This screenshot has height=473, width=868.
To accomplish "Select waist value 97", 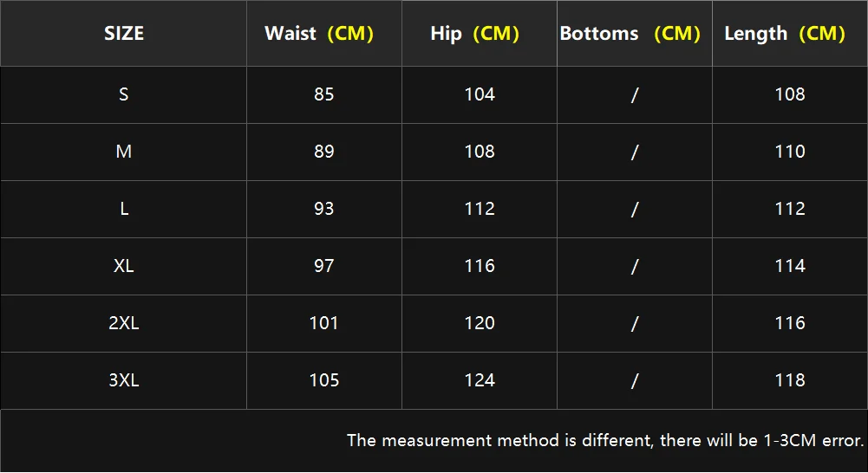I will point(324,266).
